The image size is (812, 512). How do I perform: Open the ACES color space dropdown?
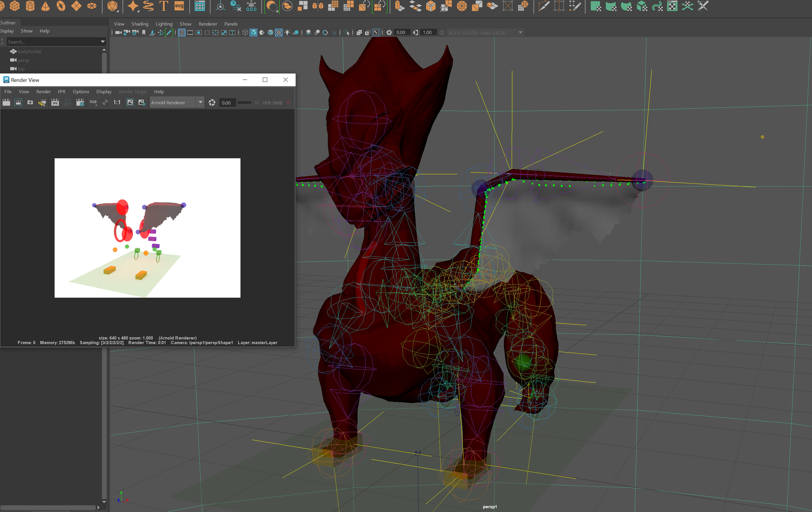521,33
